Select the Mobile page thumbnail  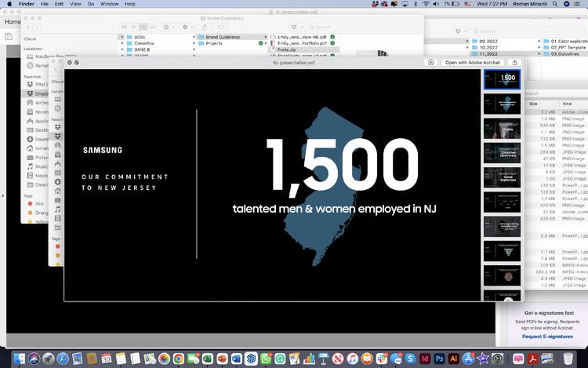pos(502,129)
